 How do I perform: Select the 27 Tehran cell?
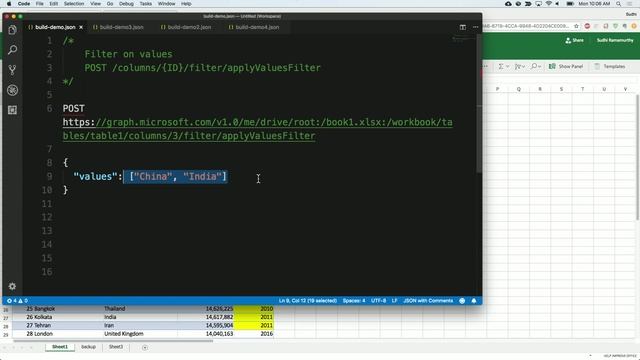pos(57,325)
